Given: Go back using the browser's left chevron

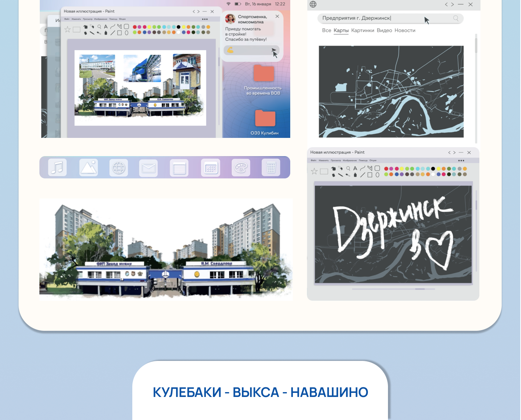Looking at the screenshot, I should click(x=446, y=4).
